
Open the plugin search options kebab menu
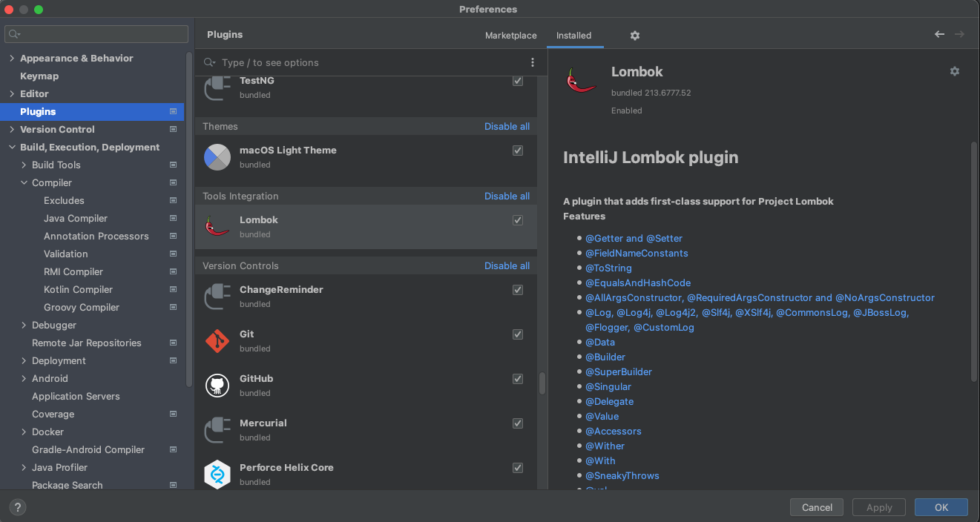click(532, 62)
